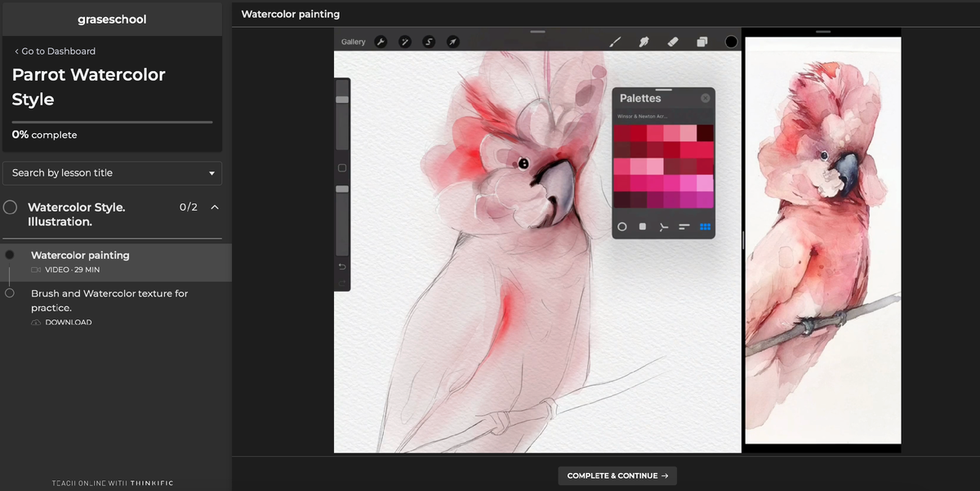
Task: Open the Gallery in Procreate
Action: click(354, 42)
